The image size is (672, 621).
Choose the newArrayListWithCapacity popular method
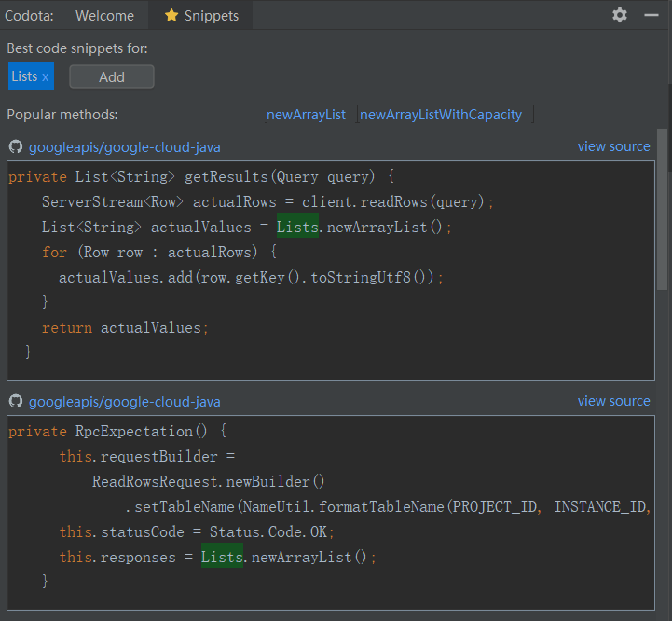(441, 115)
